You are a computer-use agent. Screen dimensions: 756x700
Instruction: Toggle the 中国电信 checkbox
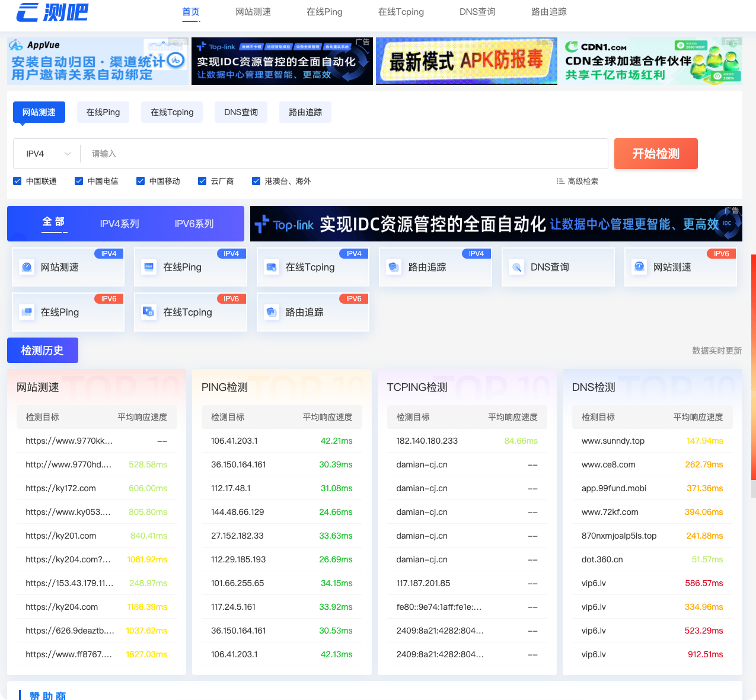click(x=79, y=181)
